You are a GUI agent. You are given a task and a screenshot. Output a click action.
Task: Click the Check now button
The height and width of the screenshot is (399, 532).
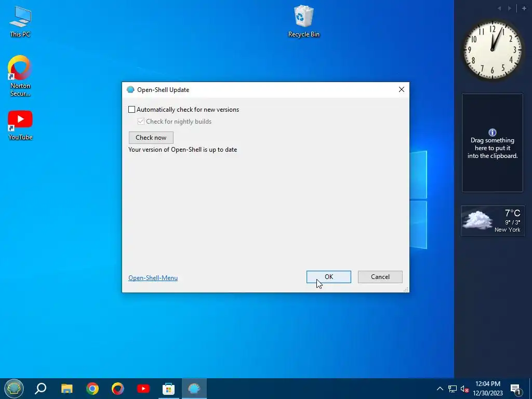151,137
